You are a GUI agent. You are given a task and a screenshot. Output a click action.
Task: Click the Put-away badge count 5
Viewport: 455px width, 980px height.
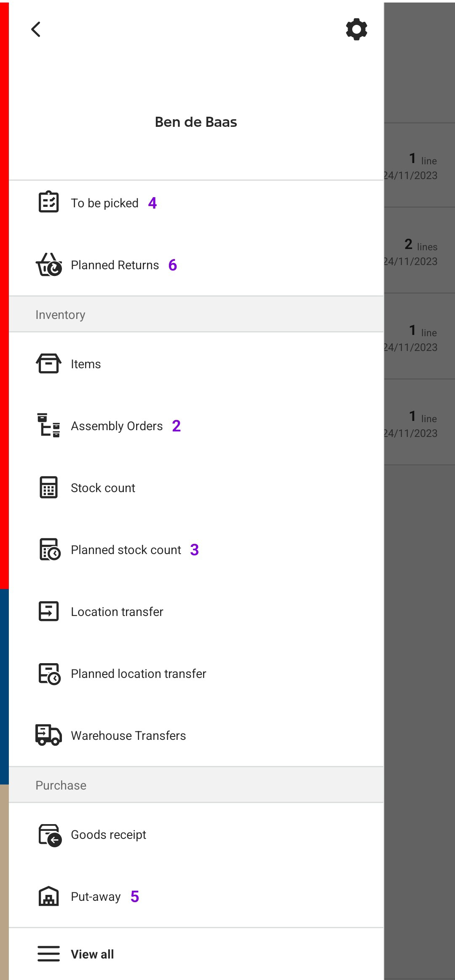tap(135, 896)
